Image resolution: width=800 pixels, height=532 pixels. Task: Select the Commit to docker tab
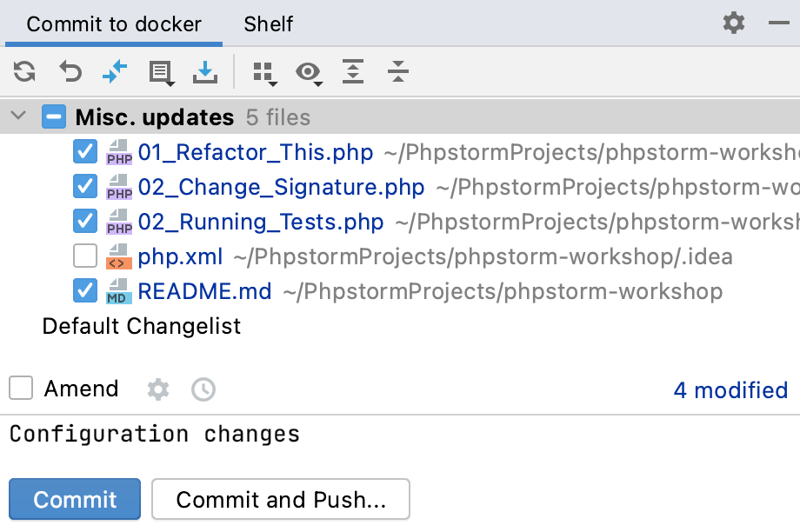pos(114,24)
